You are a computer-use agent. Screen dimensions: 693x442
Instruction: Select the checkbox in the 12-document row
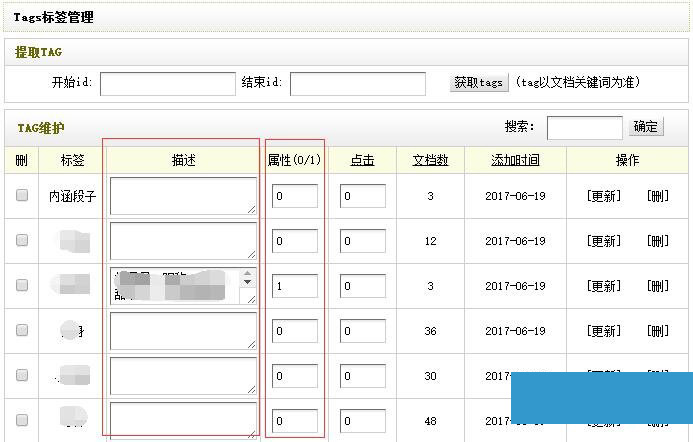[x=22, y=241]
